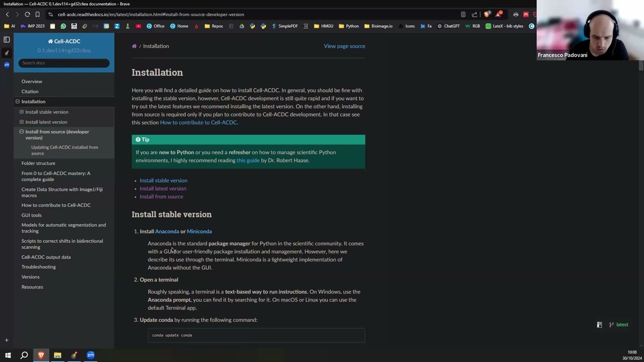Open Windows search from the taskbar
The image size is (644, 362).
click(x=24, y=355)
